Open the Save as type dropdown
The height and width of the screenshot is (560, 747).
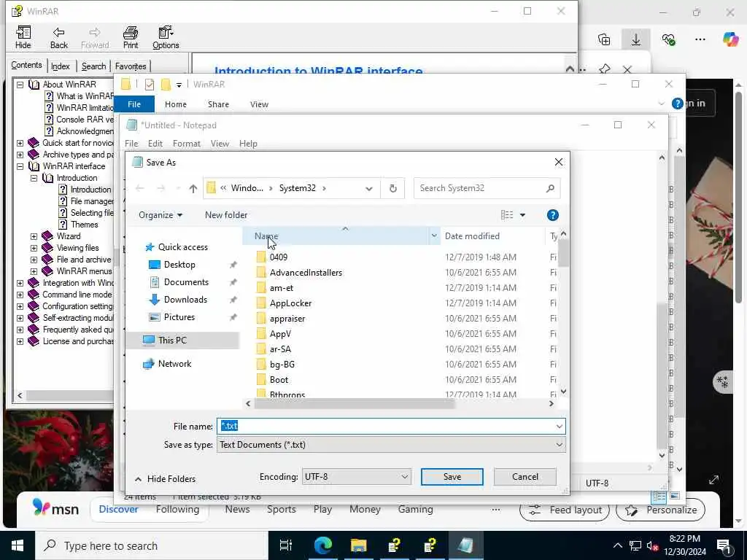(391, 445)
